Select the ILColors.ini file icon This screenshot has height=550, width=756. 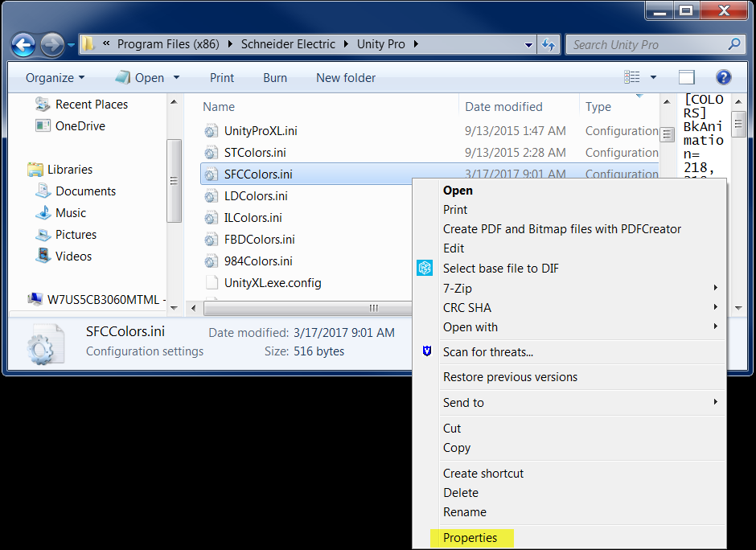point(211,218)
